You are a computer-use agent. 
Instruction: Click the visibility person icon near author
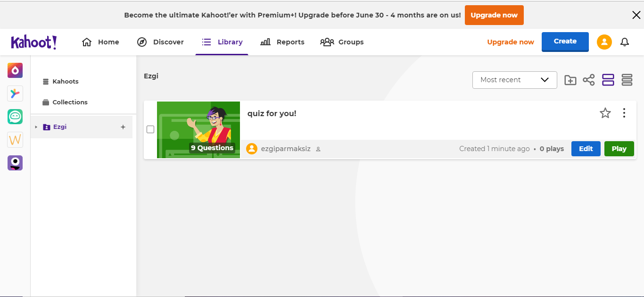(x=318, y=149)
